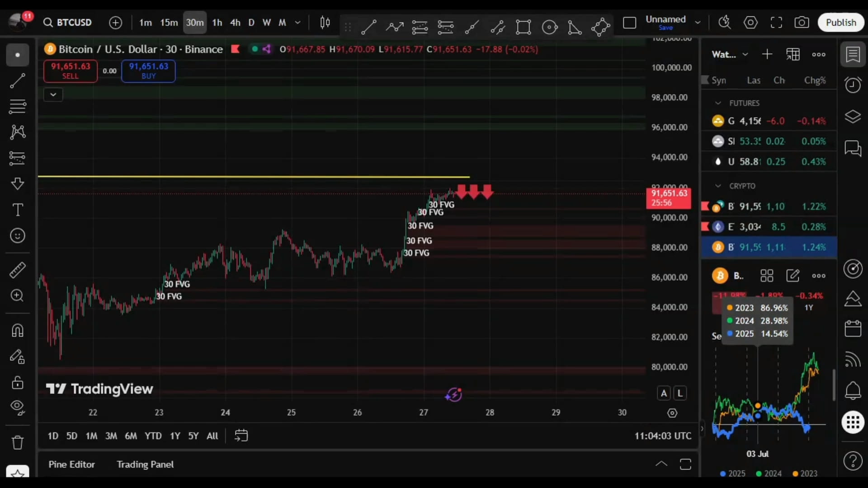Switch to the 4h timeframe
Viewport: 868px width, 488px height.
pos(235,23)
